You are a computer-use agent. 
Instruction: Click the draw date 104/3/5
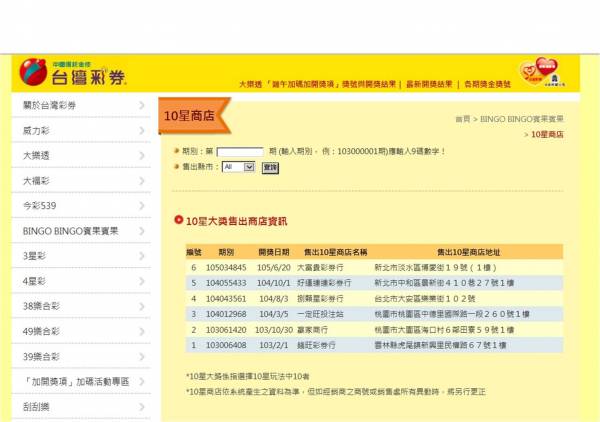[274, 314]
